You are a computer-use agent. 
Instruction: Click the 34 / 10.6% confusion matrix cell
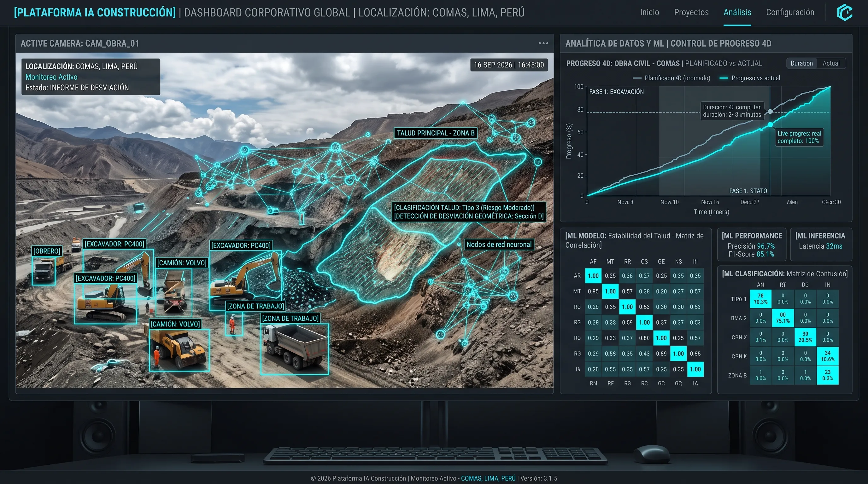pos(827,356)
